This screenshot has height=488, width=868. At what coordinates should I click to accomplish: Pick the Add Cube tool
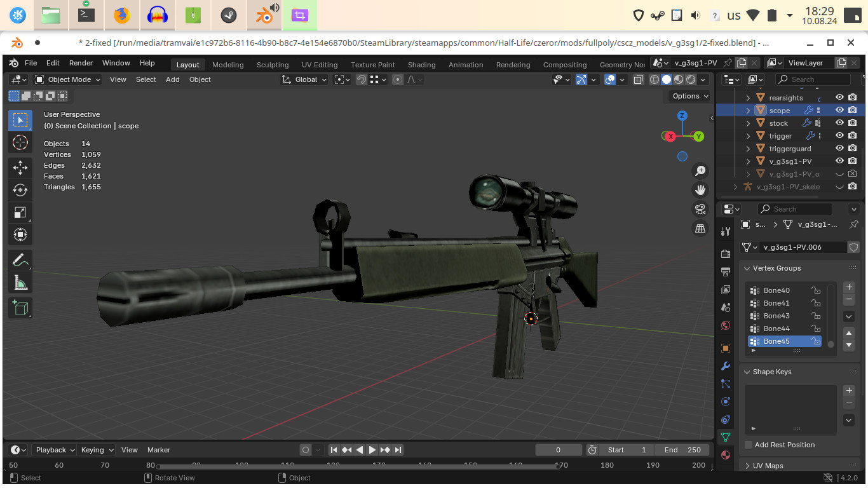pos(20,308)
